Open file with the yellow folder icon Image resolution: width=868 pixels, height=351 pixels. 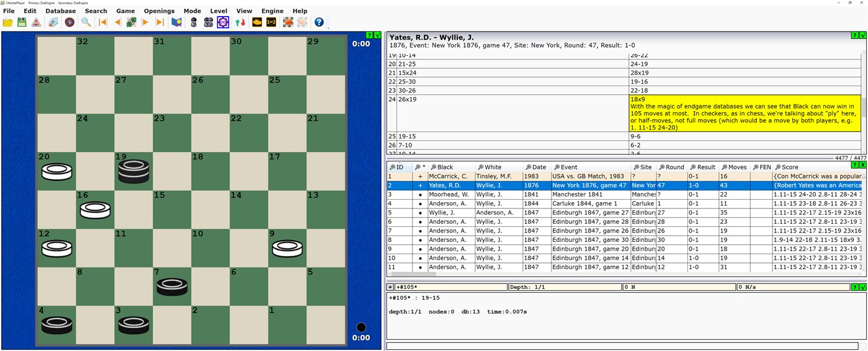tap(7, 22)
